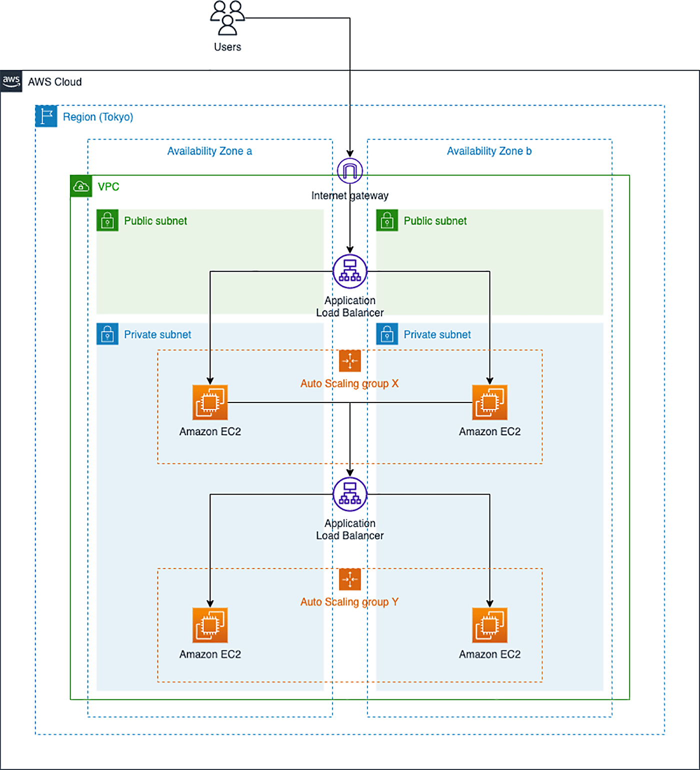Click the Availability Zone b label
The height and width of the screenshot is (770, 700).
coord(489,151)
